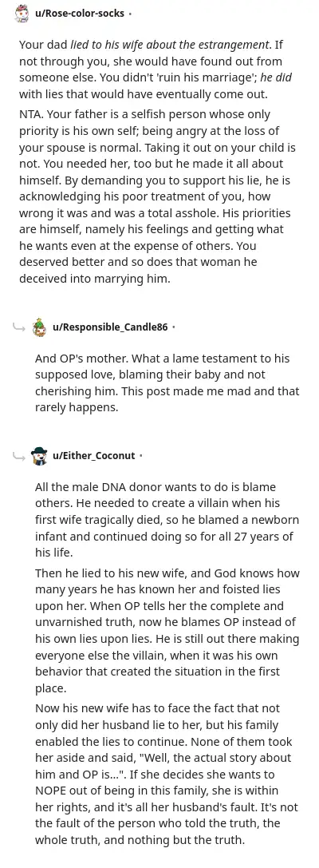Click the u/Responsible_Candle86 avatar icon
Viewport: 319px width, 868px height.
pyautogui.click(x=39, y=327)
